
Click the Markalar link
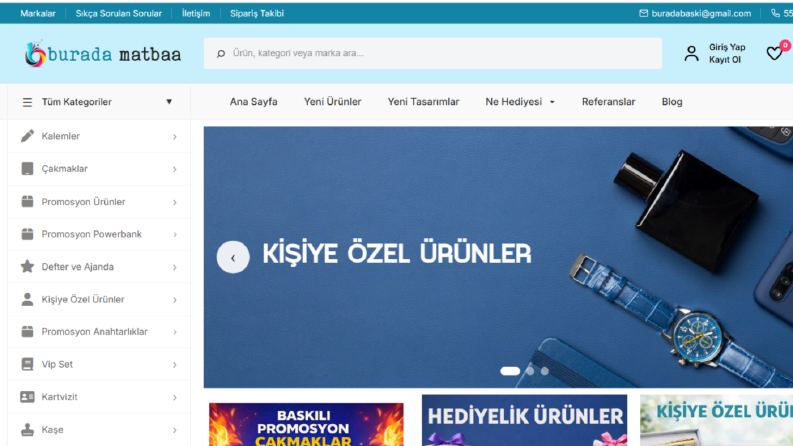click(x=38, y=13)
